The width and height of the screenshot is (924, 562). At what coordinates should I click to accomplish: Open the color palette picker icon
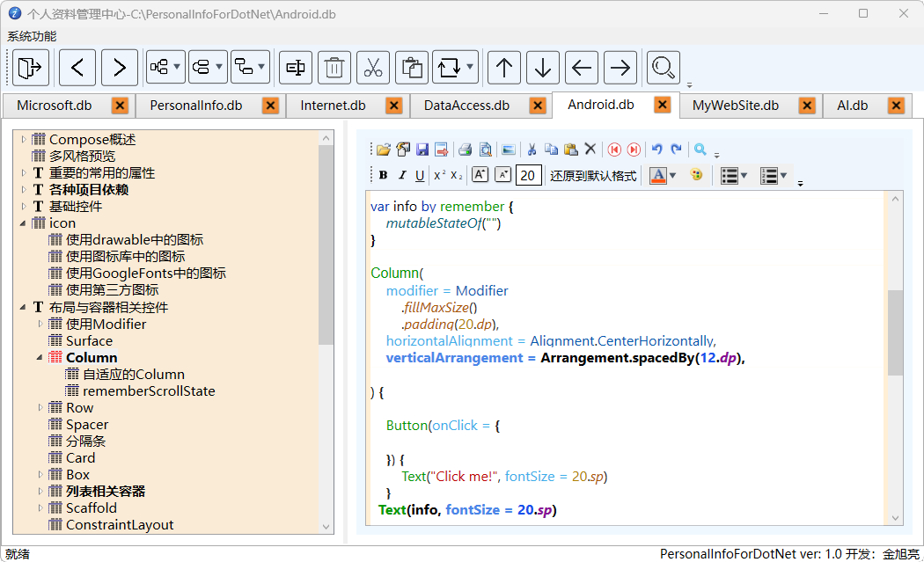(696, 175)
